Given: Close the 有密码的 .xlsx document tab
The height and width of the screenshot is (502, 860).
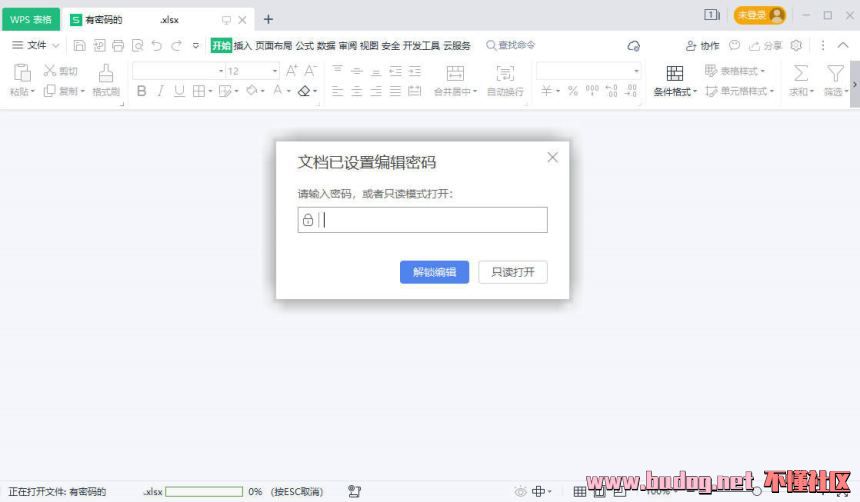Looking at the screenshot, I should [242, 20].
